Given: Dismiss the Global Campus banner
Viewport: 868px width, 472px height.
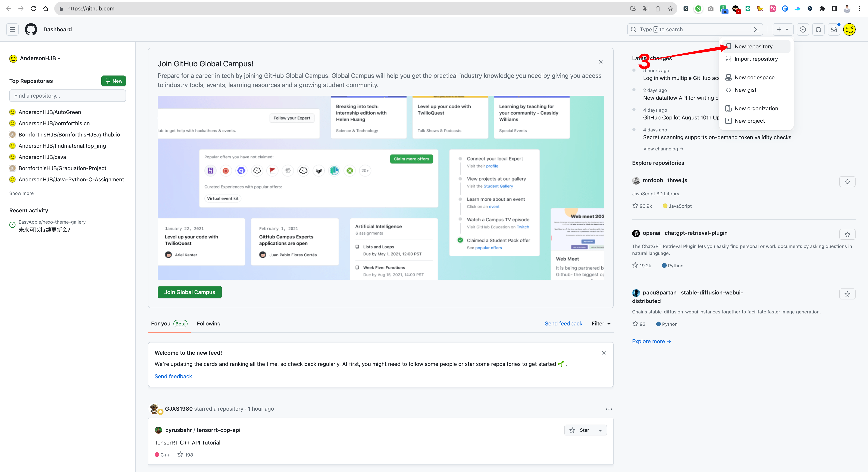Looking at the screenshot, I should (601, 62).
